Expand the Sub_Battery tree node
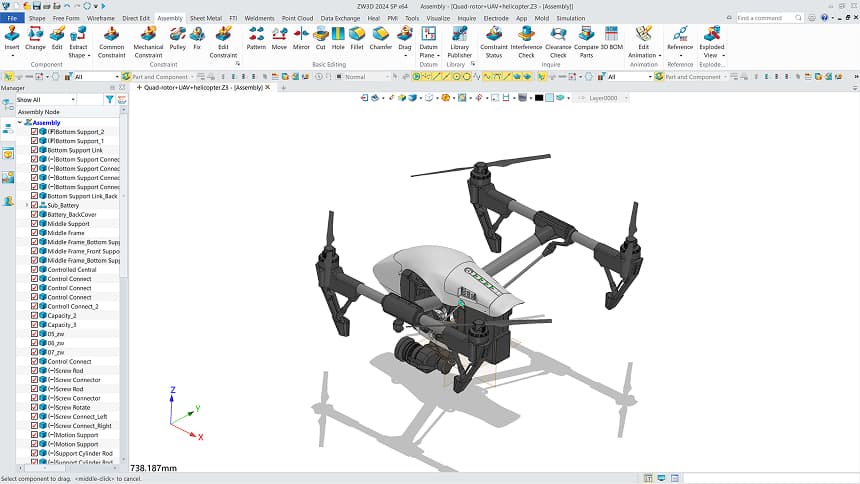Viewport: 860px width, 484px height. [27, 205]
